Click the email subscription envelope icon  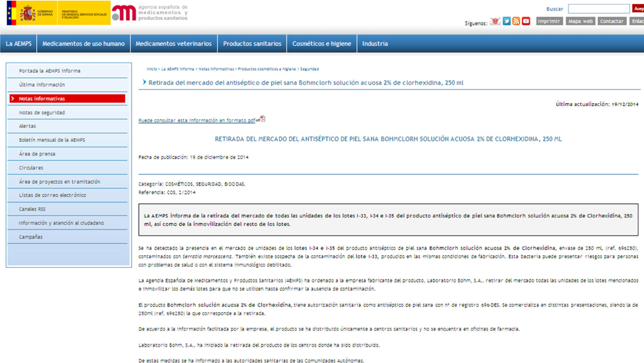pos(495,21)
